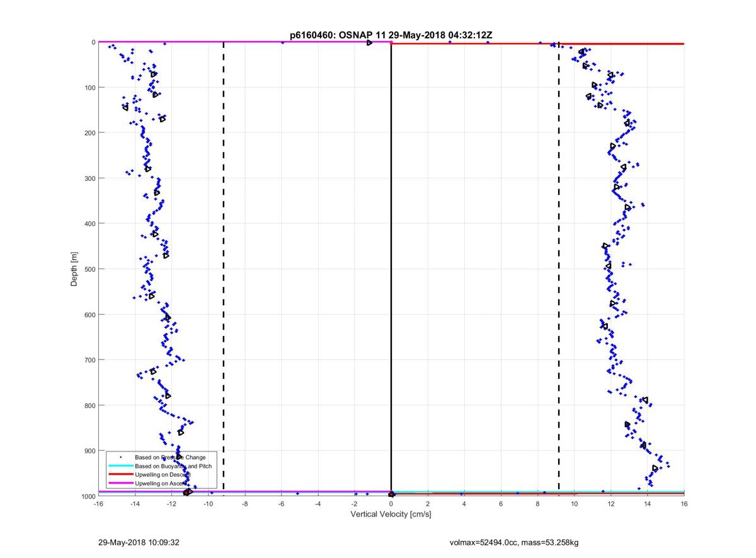Click the velocity tick label 2

coord(428,504)
